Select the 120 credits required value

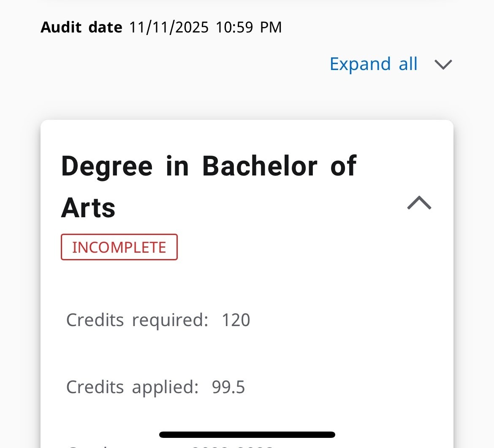[236, 320]
